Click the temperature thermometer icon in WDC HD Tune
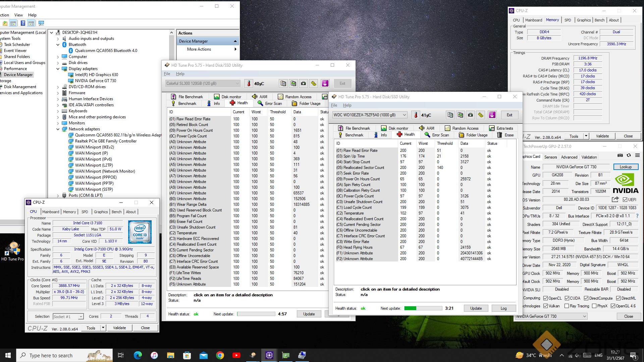Viewport: 644px width, 362px height. [416, 115]
